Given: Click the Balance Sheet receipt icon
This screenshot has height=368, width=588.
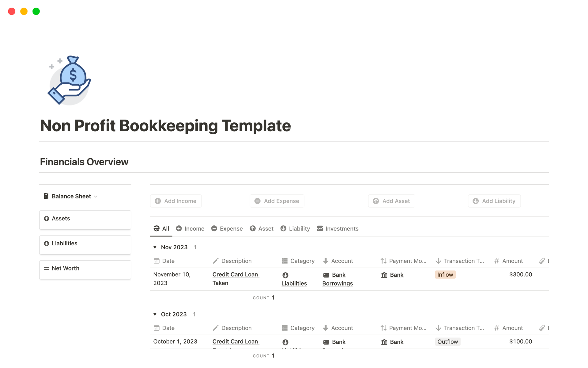Looking at the screenshot, I should coord(46,196).
